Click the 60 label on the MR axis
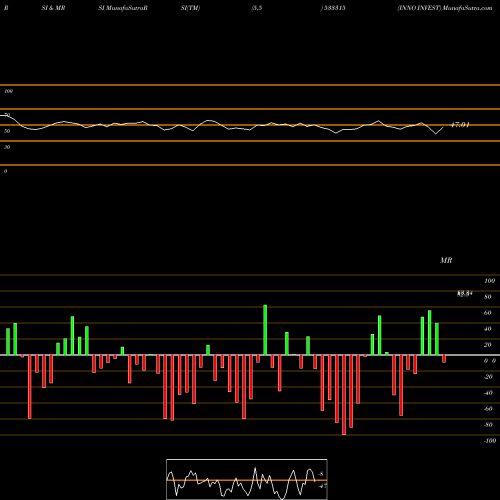 pyautogui.click(x=488, y=313)
